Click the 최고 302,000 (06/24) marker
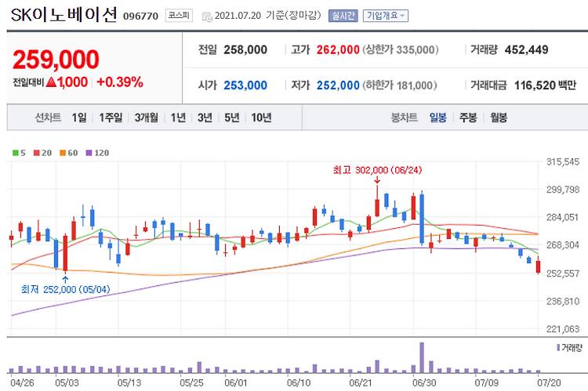The image size is (588, 391). (377, 170)
